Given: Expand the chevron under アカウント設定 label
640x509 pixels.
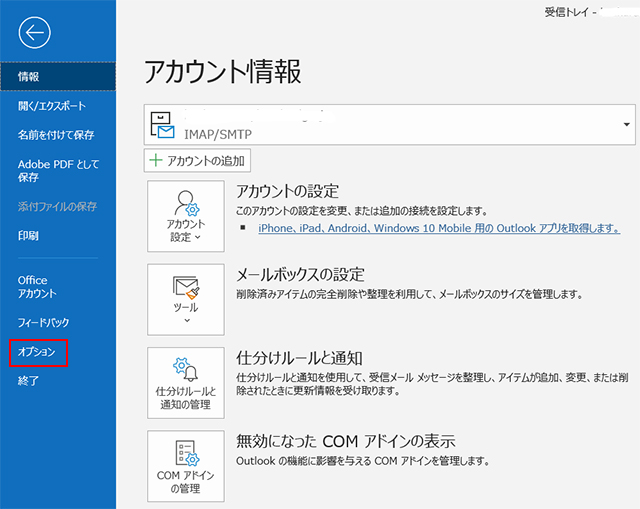Looking at the screenshot, I should pos(198,239).
